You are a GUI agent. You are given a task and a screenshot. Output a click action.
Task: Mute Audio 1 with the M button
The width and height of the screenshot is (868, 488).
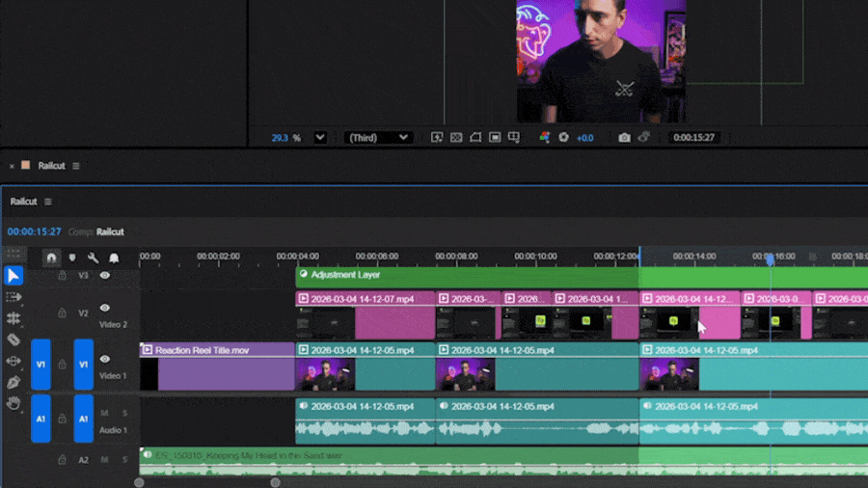click(x=104, y=414)
